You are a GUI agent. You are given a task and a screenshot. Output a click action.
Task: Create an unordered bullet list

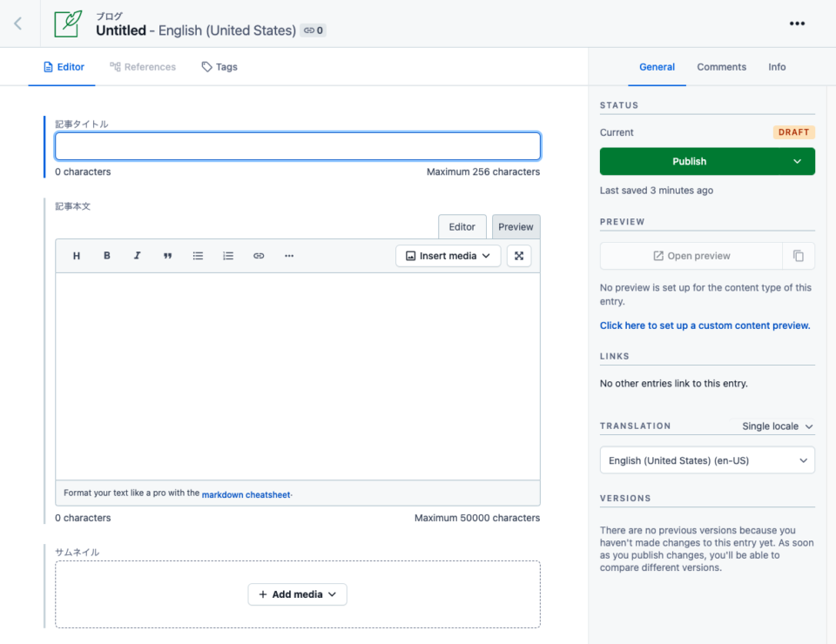pos(198,256)
